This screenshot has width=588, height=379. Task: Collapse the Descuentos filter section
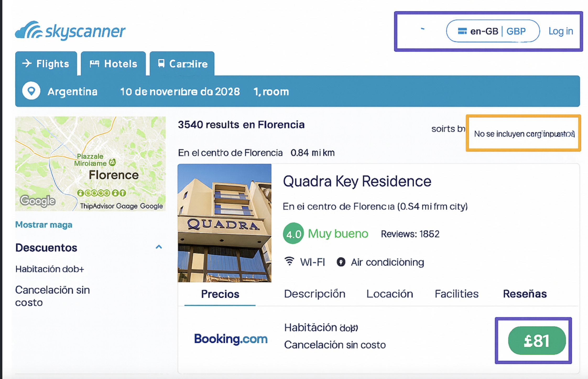[159, 247]
